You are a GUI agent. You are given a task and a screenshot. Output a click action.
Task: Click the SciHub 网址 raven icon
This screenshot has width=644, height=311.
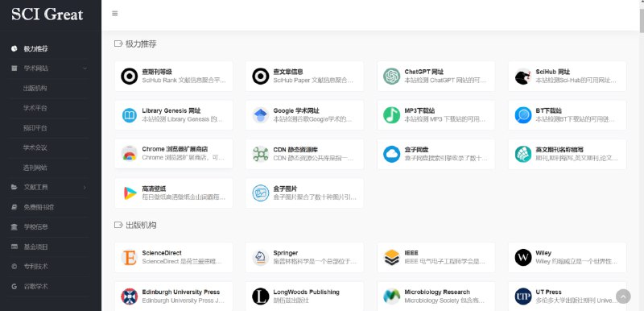523,77
